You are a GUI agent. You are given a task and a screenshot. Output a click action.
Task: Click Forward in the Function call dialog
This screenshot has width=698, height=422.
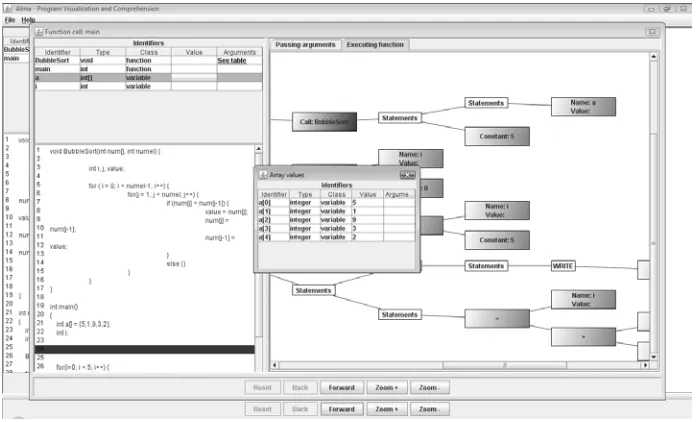(341, 388)
